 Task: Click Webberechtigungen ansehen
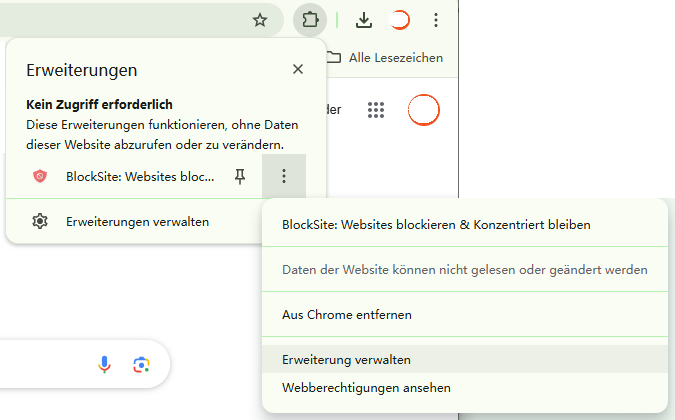(x=367, y=387)
